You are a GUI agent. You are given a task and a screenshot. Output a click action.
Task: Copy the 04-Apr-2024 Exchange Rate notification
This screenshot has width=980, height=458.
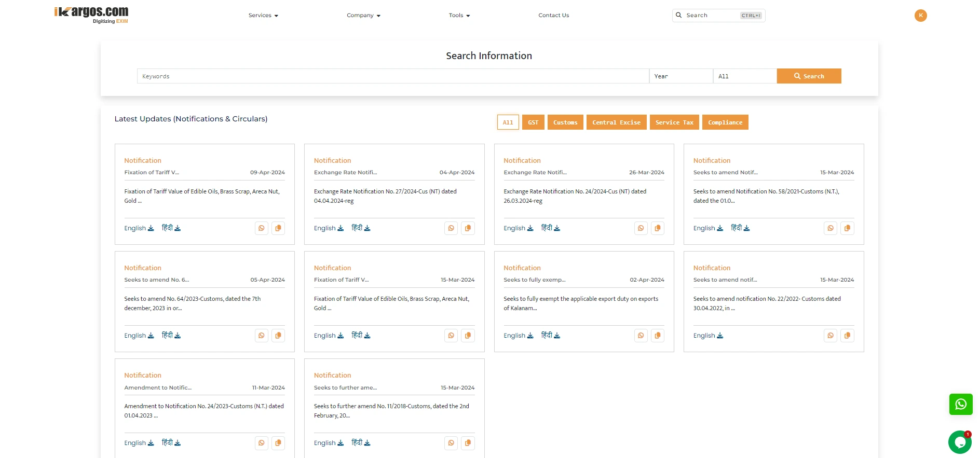click(468, 228)
